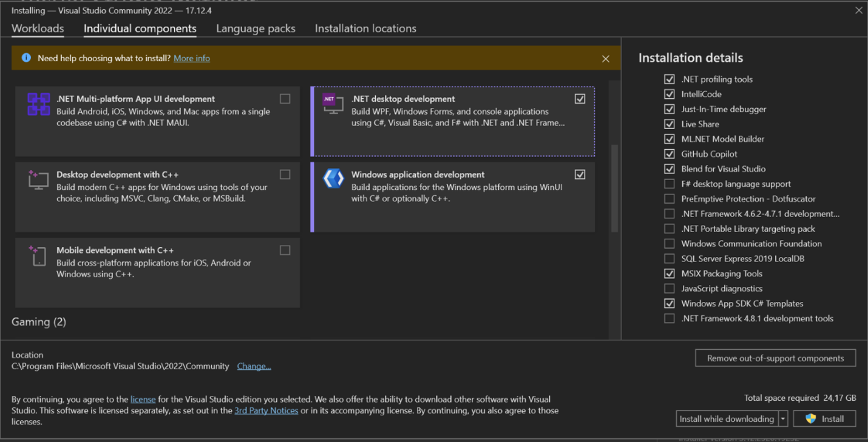Click the Windows application development icon
Viewport: 868px width, 442px height.
(x=333, y=178)
